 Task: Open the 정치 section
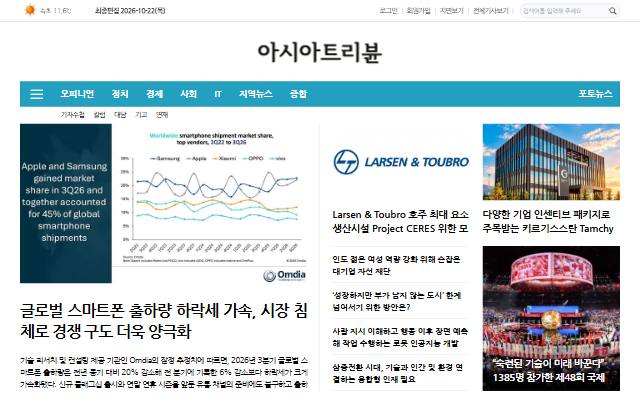(x=120, y=94)
